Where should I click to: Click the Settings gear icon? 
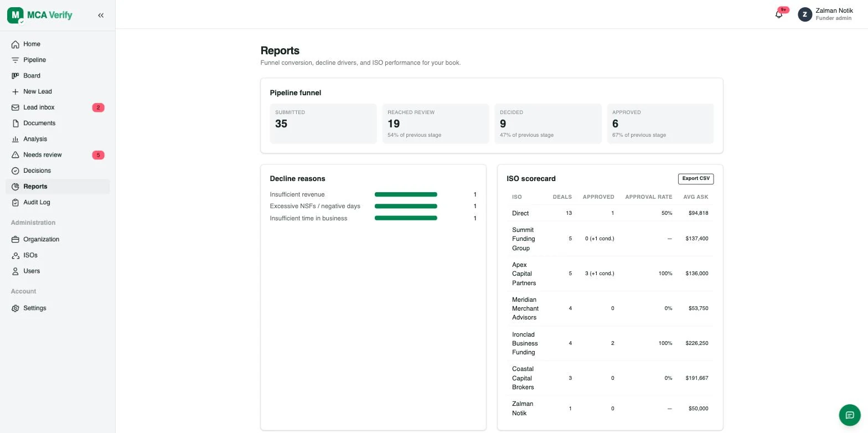tap(15, 308)
